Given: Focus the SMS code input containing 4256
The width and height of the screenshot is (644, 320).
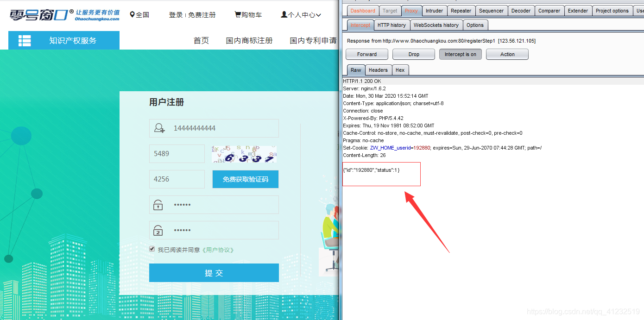Looking at the screenshot, I should 177,179.
